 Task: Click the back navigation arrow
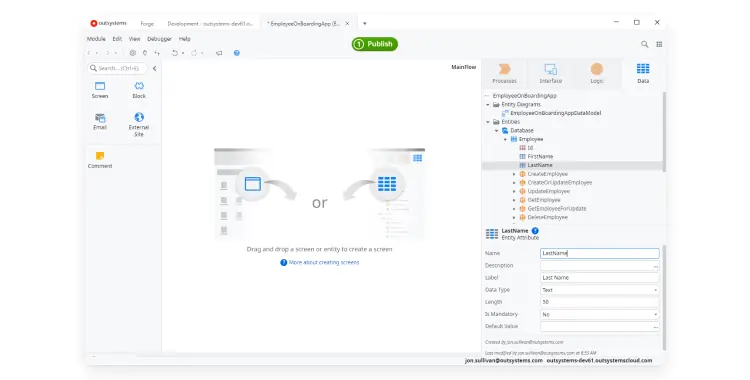pos(89,53)
